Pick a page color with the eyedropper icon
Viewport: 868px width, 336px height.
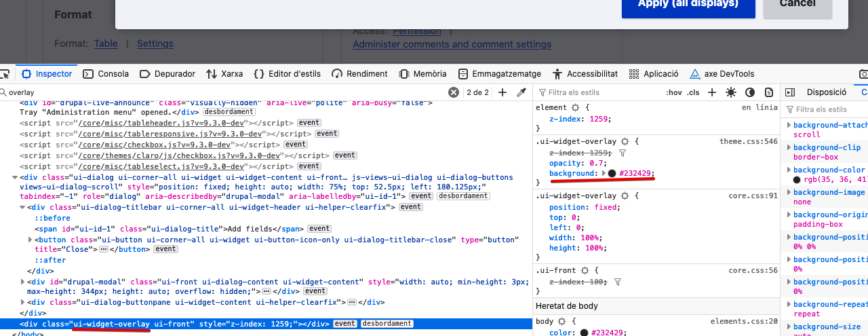(x=521, y=92)
